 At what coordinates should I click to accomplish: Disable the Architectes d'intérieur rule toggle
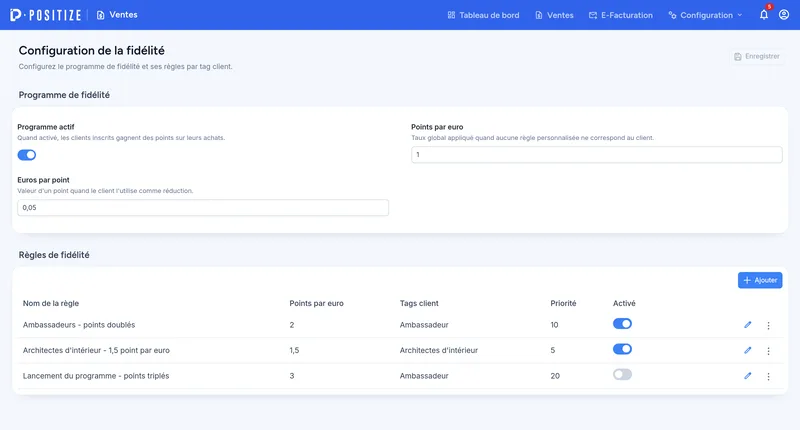click(x=622, y=349)
